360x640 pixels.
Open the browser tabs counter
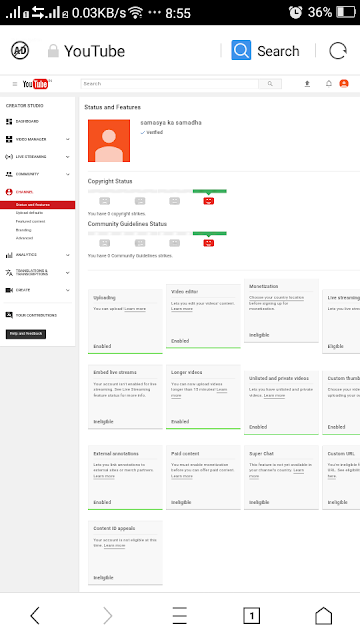coord(251,616)
